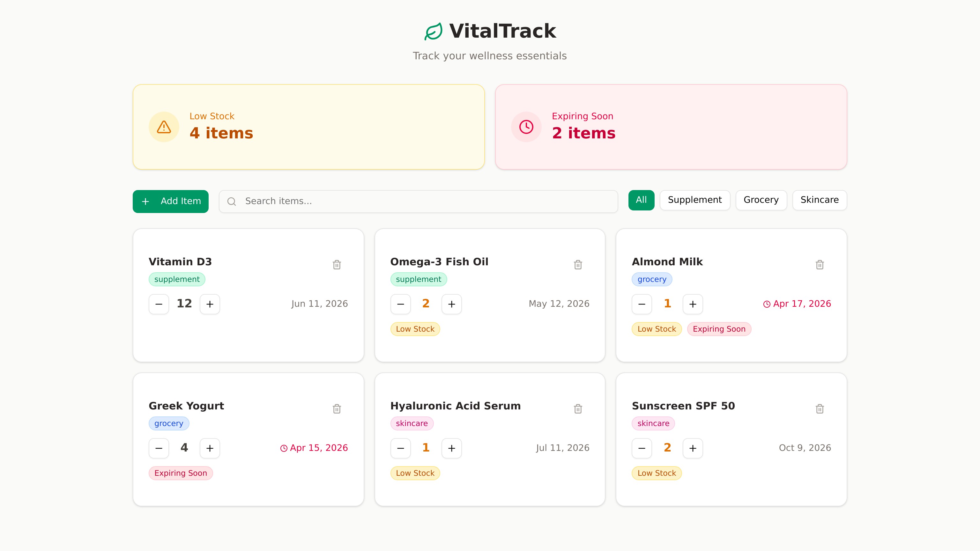980x551 pixels.
Task: Switch filter to Skincare
Action: (820, 200)
